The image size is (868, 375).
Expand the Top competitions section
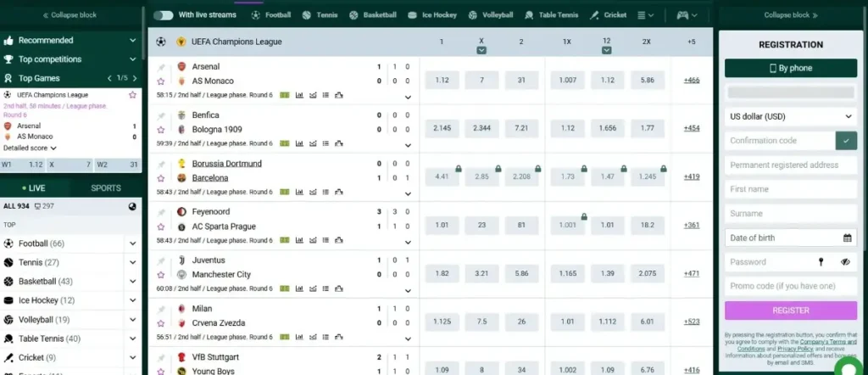133,59
